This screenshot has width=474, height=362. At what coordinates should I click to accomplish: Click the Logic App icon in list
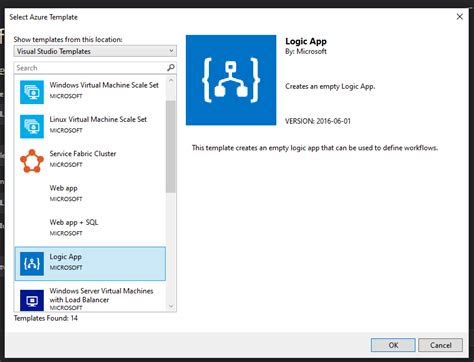(32, 264)
